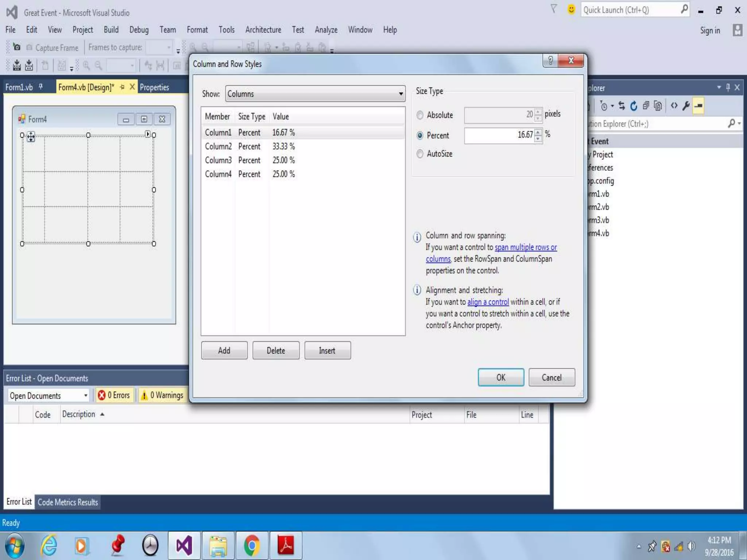Select the Absolute size type radio button
Viewport: 747px width, 560px height.
[420, 115]
